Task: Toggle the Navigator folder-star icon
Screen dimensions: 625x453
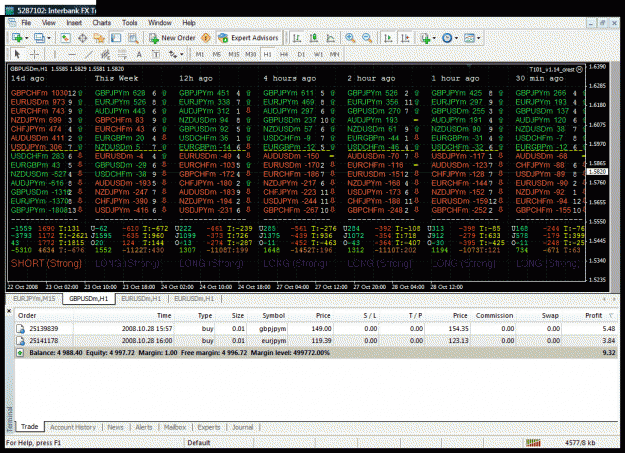Action: tap(99, 38)
